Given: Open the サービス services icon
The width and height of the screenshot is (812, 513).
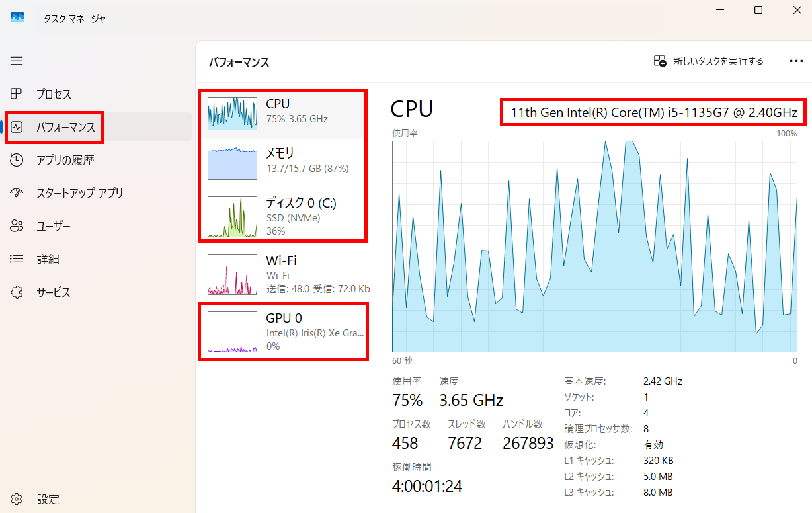Looking at the screenshot, I should pos(17,292).
